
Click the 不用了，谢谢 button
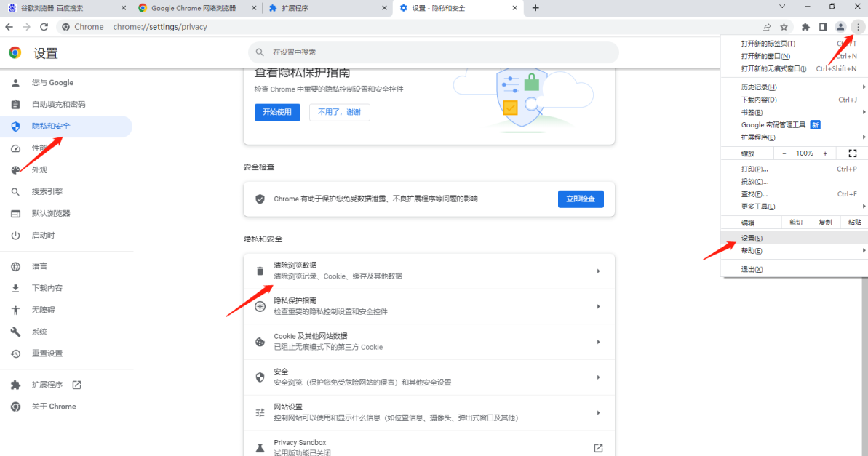coord(339,112)
